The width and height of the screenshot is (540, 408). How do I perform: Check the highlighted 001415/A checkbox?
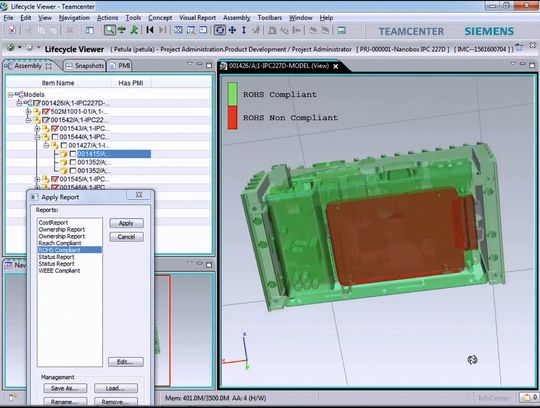73,154
